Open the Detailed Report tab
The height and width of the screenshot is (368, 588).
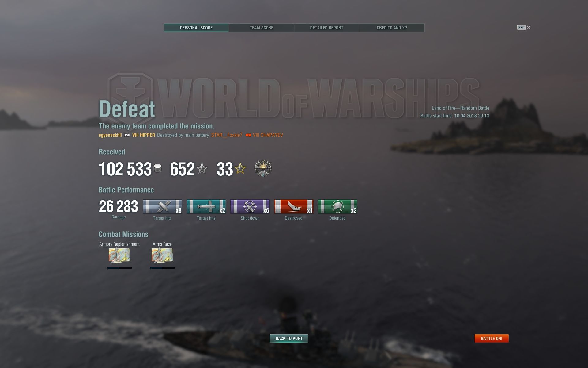[326, 28]
